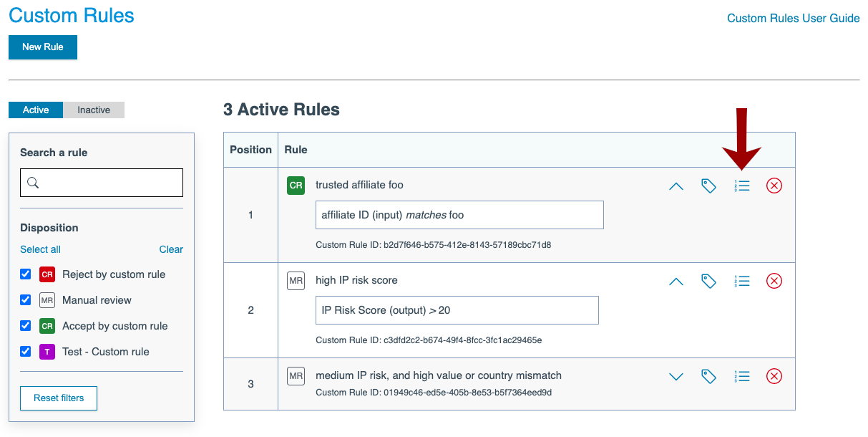Viewport: 868px width, 437px height.
Task: Uncheck the Manual review filter
Action: (x=26, y=300)
